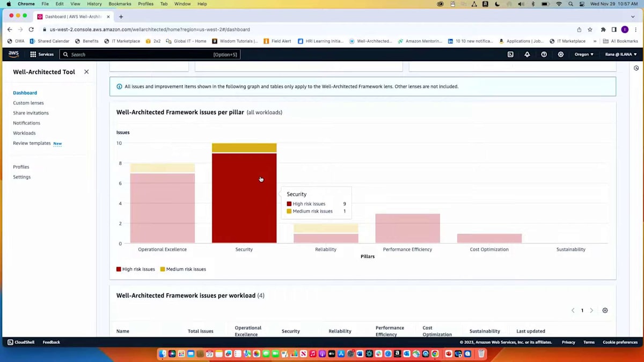Viewport: 644px width, 362px height.
Task: Open the notifications bell
Action: tap(527, 54)
